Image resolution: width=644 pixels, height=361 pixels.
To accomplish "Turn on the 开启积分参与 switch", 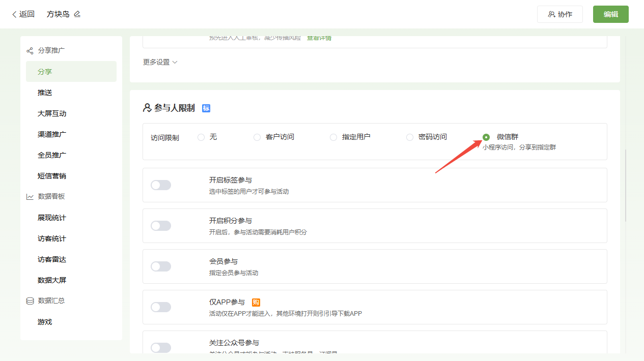I will (x=161, y=226).
